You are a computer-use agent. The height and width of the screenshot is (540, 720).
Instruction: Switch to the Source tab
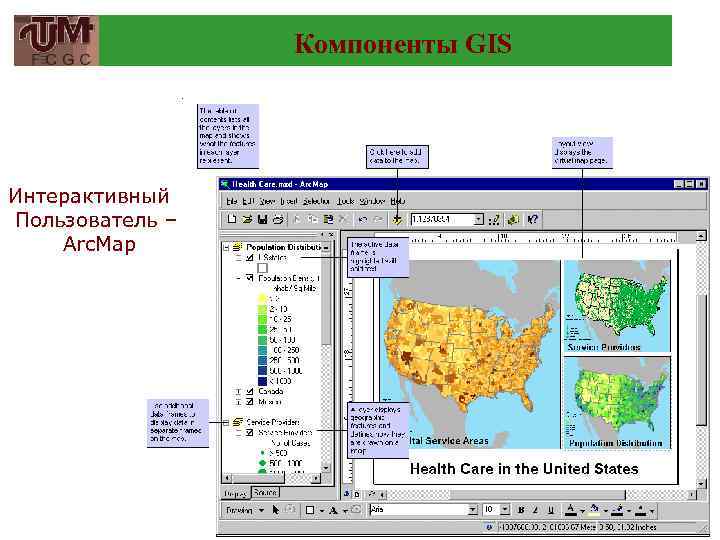click(265, 492)
